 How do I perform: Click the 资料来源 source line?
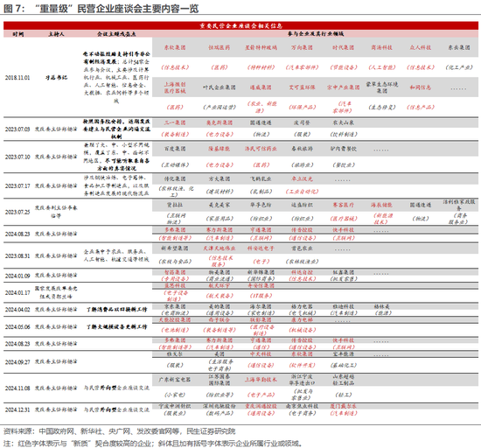point(119,431)
